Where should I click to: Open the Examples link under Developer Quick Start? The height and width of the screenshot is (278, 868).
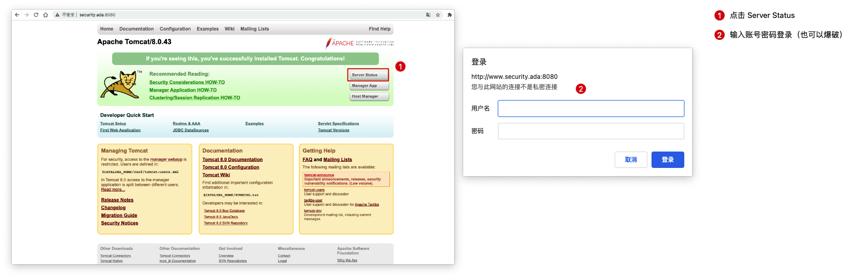(x=254, y=124)
